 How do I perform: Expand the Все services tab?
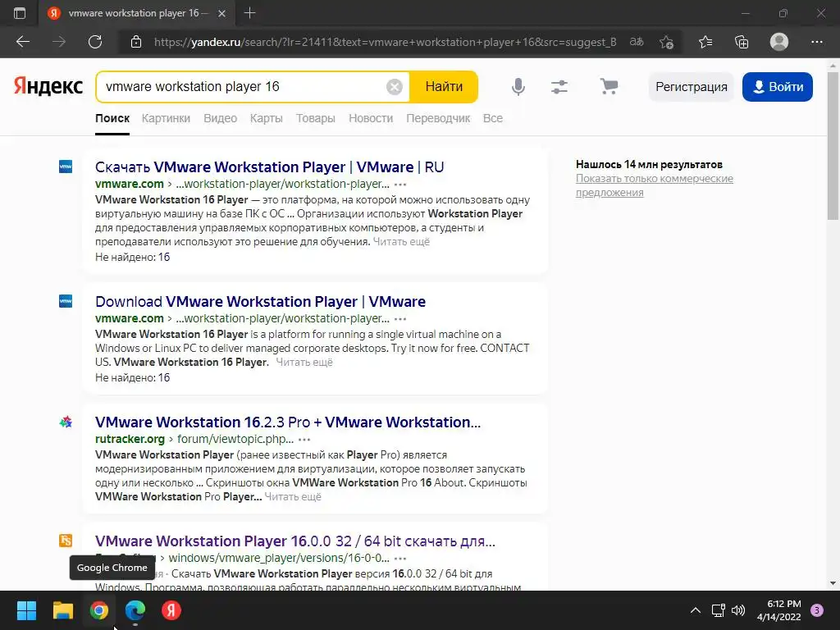point(493,118)
